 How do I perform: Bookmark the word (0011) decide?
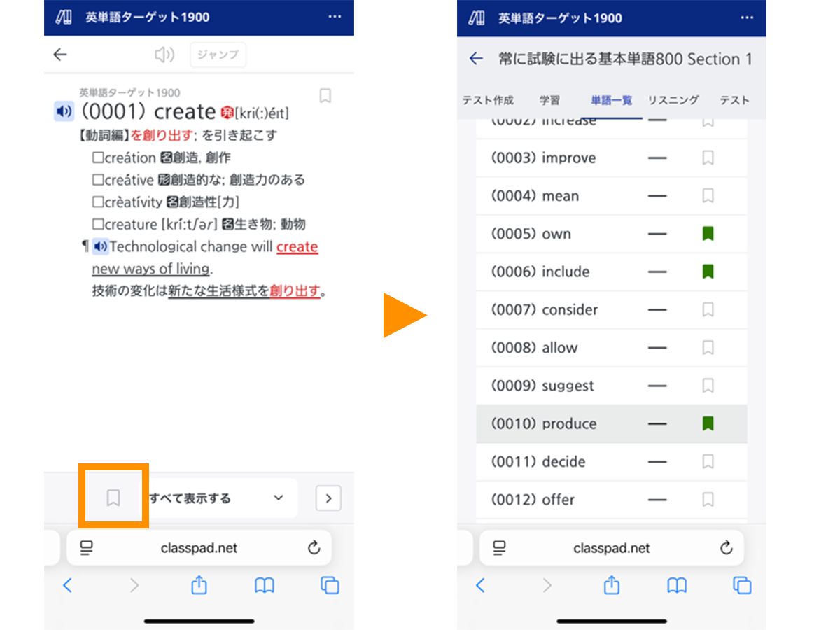click(708, 461)
